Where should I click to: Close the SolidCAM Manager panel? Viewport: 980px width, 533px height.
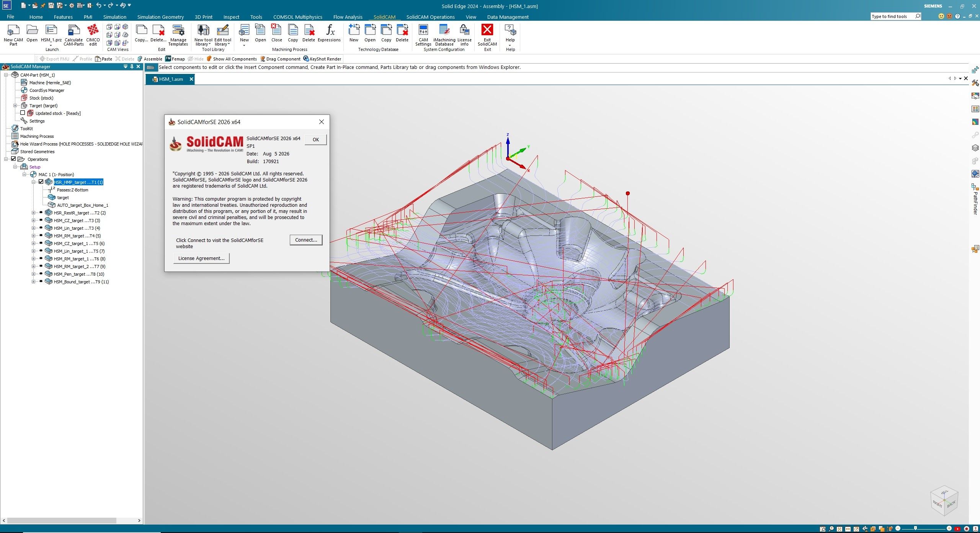click(139, 67)
